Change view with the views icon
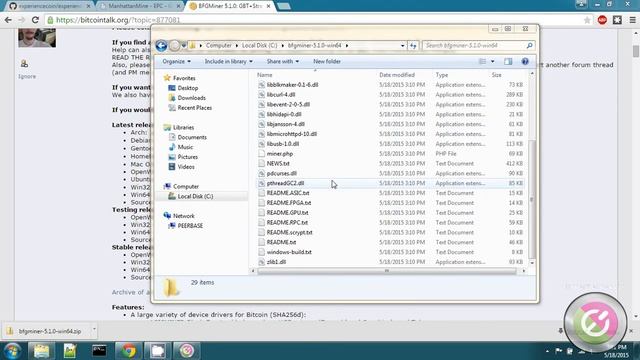This screenshot has height=360, width=640. 482,61
